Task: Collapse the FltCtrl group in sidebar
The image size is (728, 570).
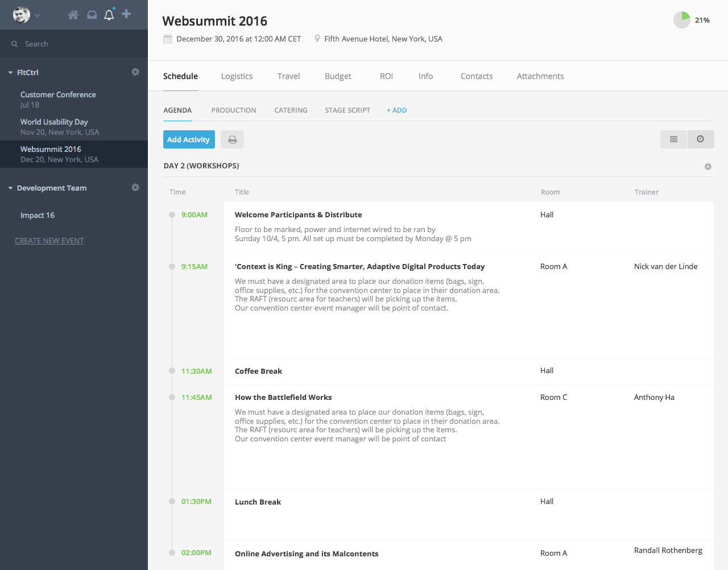Action: pos(10,72)
